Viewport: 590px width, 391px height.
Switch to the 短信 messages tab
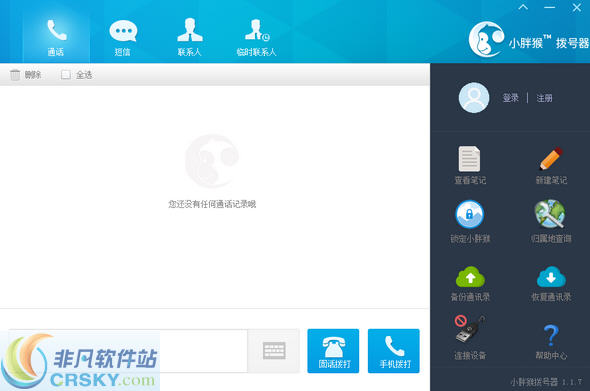tap(123, 38)
